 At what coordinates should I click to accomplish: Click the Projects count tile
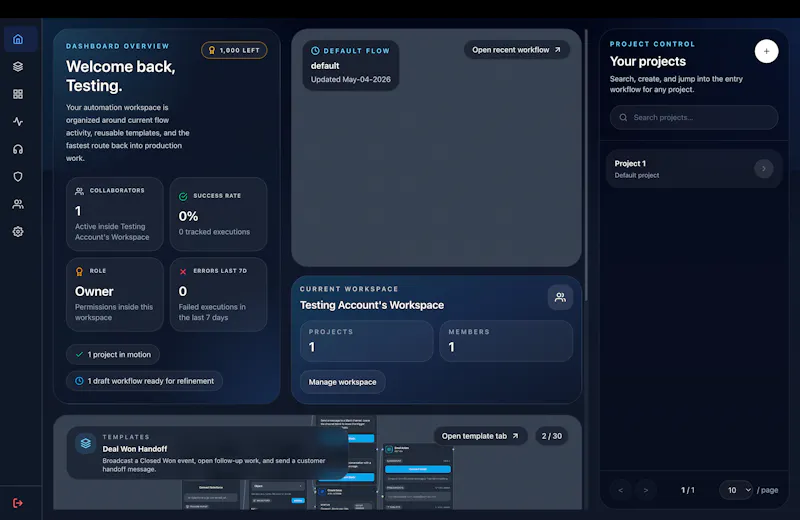pyautogui.click(x=366, y=341)
